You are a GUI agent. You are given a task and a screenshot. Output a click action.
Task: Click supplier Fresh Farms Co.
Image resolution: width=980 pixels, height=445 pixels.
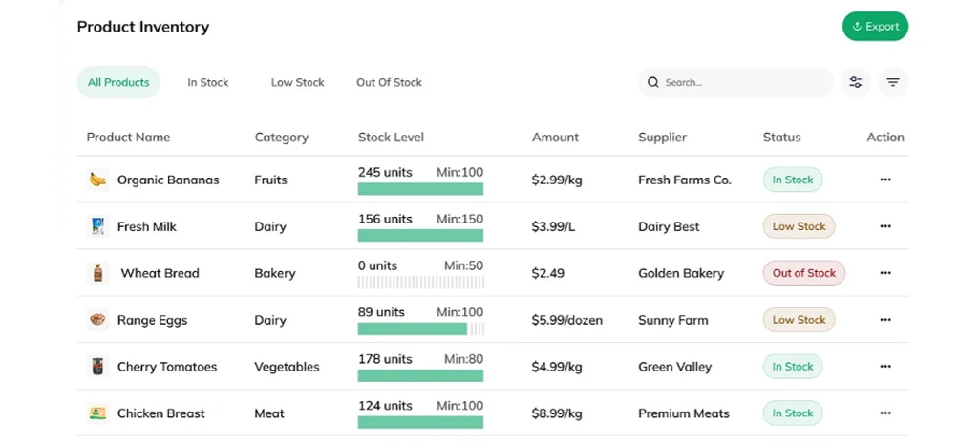[684, 180]
